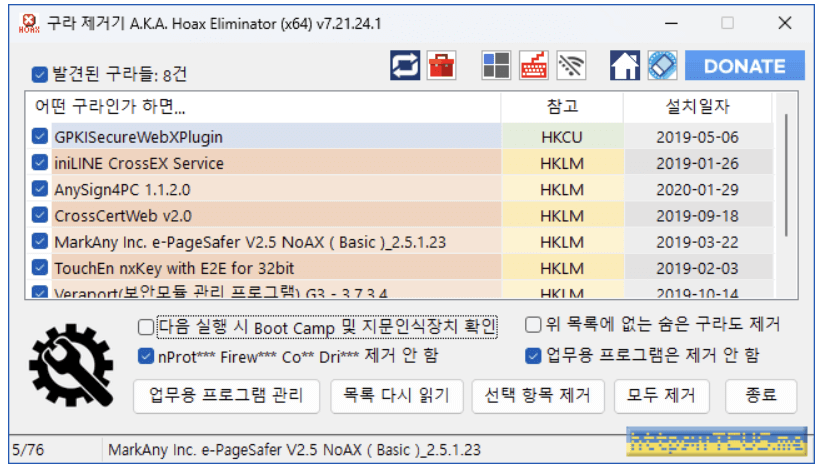Open the home page icon

[x=625, y=65]
